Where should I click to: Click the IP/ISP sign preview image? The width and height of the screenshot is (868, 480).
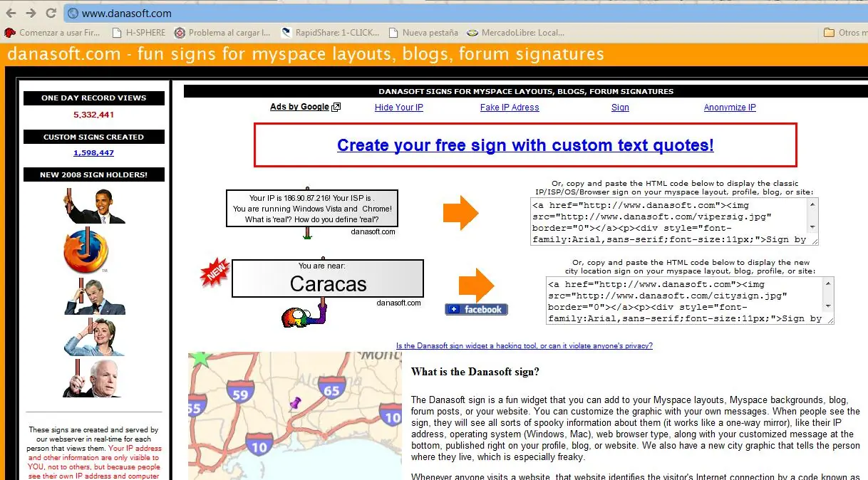pos(312,209)
